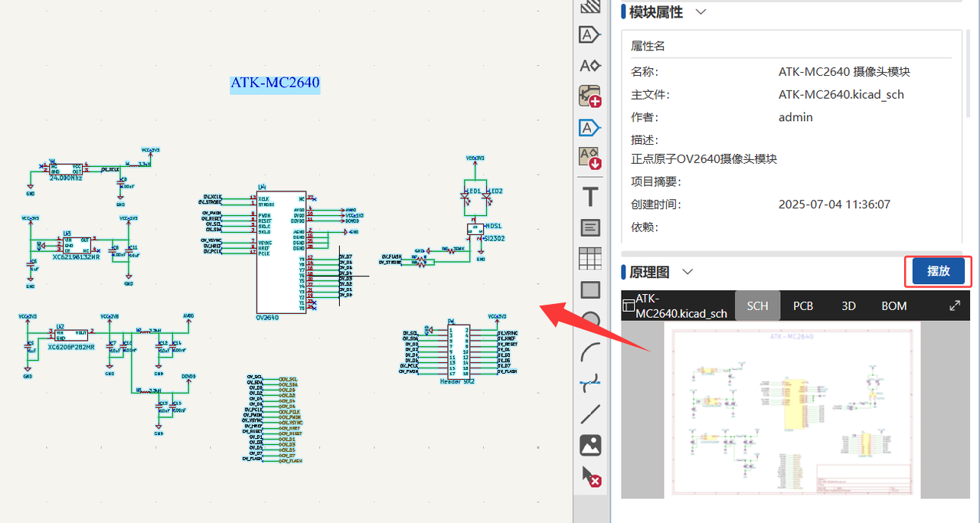This screenshot has width=980, height=523.
Task: Select the Add Text Box tool
Action: coord(590,227)
